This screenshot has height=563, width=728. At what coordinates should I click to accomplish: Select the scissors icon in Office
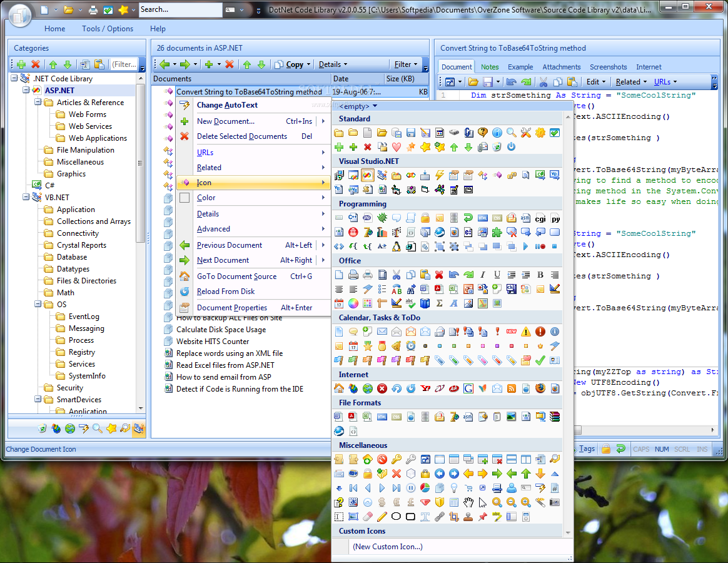(x=396, y=275)
